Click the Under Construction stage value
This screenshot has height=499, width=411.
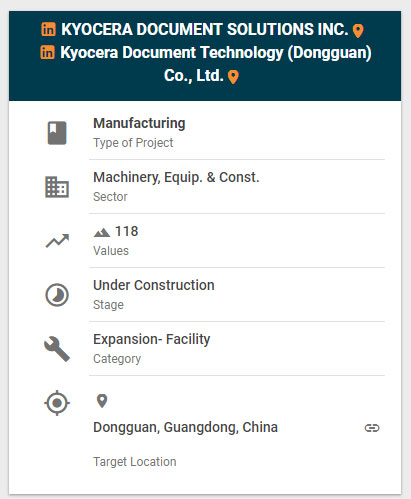pos(154,285)
